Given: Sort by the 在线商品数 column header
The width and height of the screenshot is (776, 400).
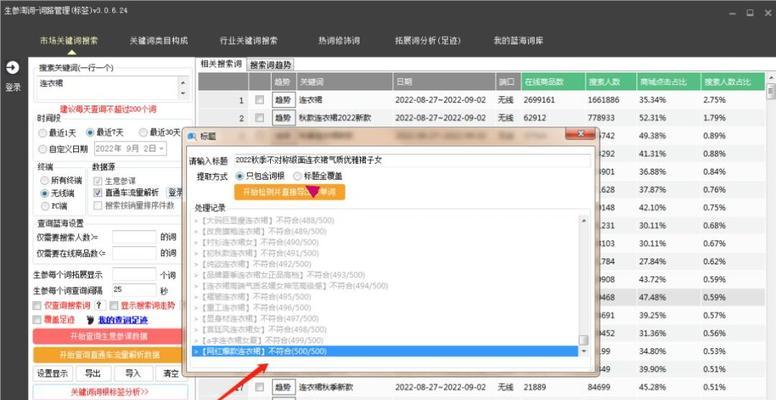Looking at the screenshot, I should pyautogui.click(x=552, y=82).
